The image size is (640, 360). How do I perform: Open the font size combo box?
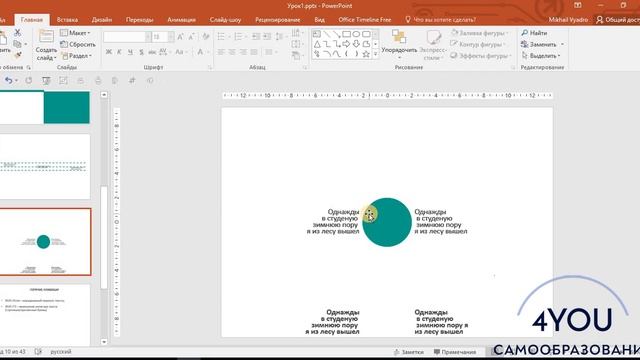pyautogui.click(x=163, y=37)
